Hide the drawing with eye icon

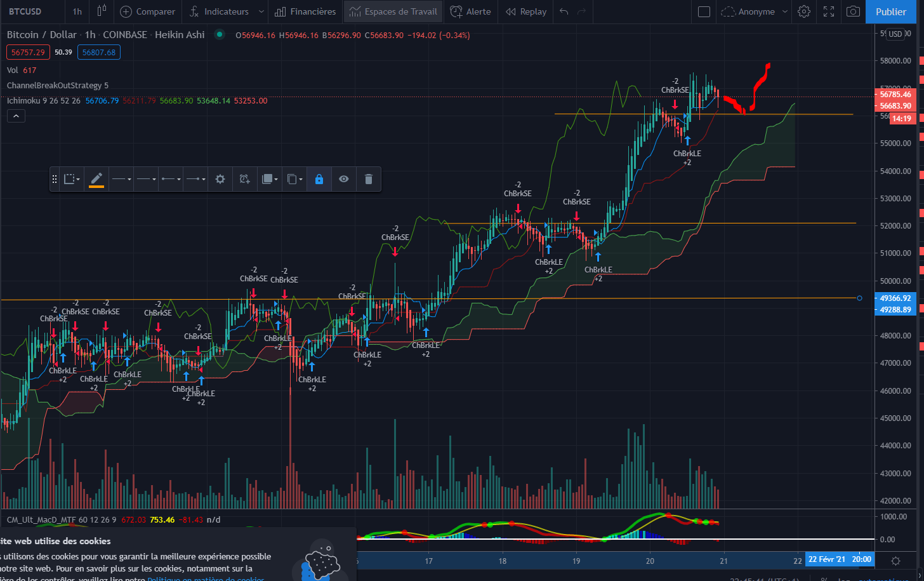pos(344,179)
